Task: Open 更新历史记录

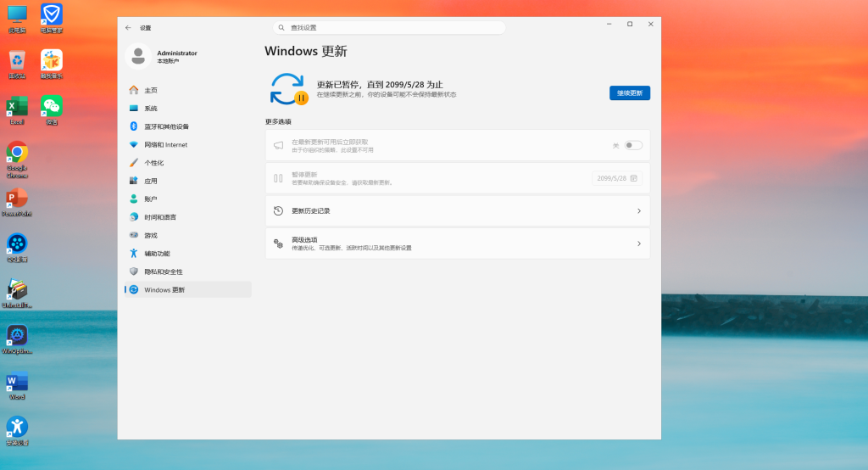Action: point(457,210)
